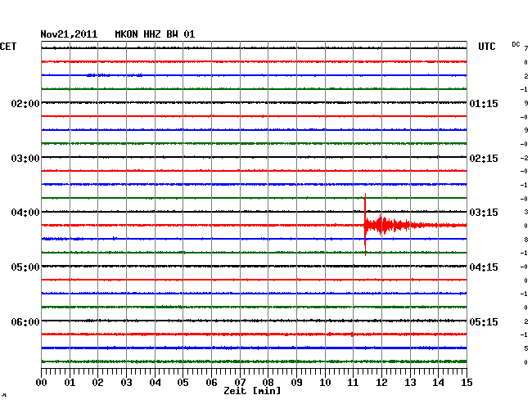This screenshot has width=532, height=404.
Task: Click minute tick label 14
Action: (439, 383)
